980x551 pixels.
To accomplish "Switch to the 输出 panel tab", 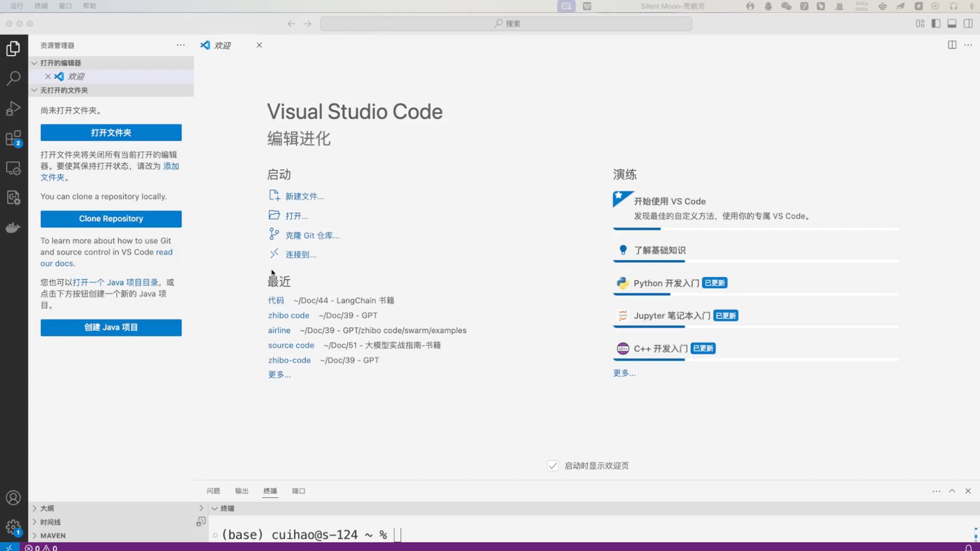I will (x=241, y=491).
